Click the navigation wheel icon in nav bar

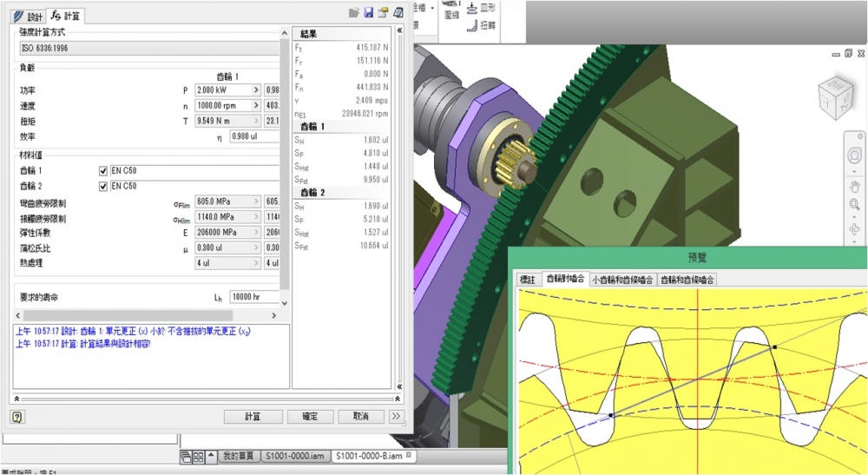click(854, 155)
